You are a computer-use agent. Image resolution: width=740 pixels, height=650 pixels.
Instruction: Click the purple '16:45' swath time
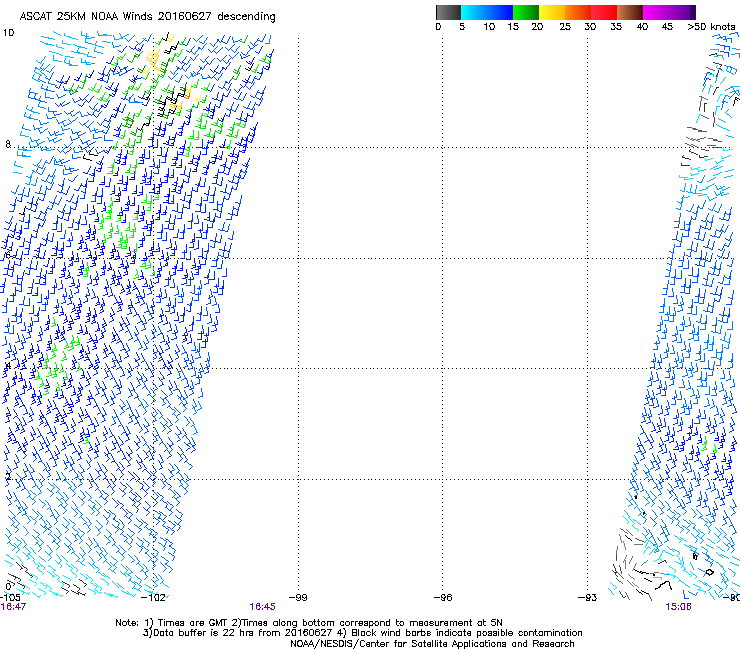(262, 607)
